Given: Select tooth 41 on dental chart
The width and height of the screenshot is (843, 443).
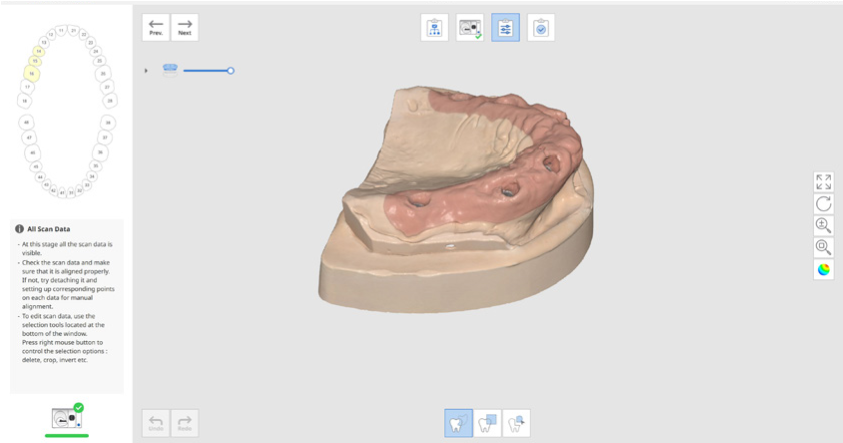Looking at the screenshot, I should 62,192.
